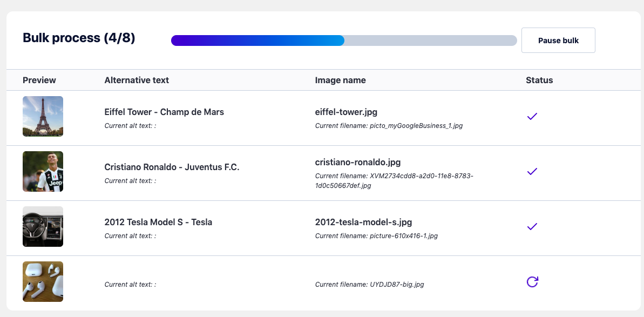Click the refresh icon on AirPods row
Viewport: 644px width, 317px height.
coord(532,282)
